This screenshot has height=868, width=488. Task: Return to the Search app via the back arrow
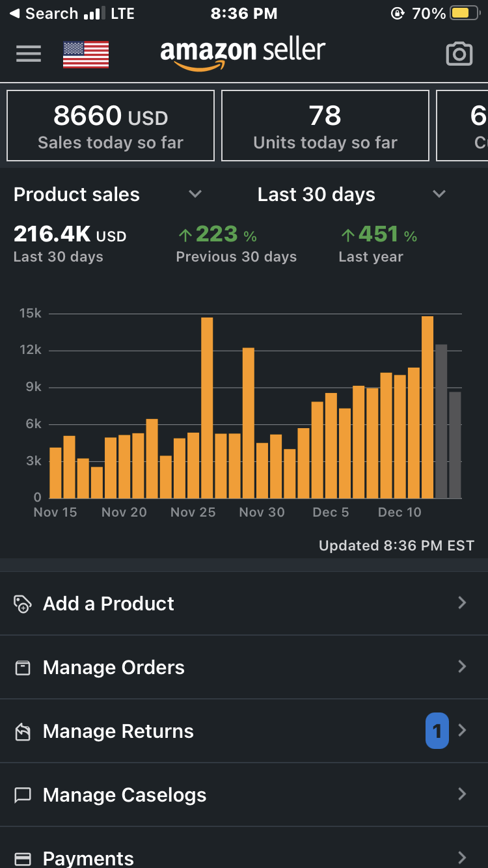point(14,14)
